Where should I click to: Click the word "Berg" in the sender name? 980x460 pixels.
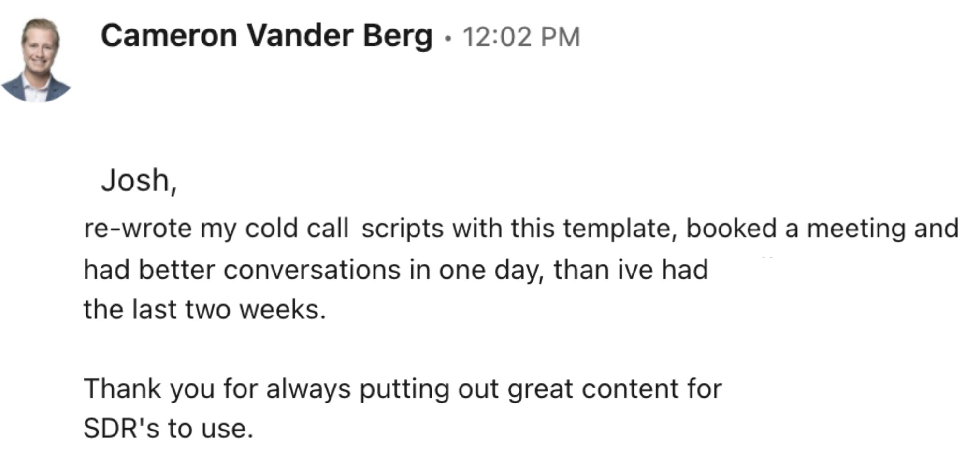(398, 37)
